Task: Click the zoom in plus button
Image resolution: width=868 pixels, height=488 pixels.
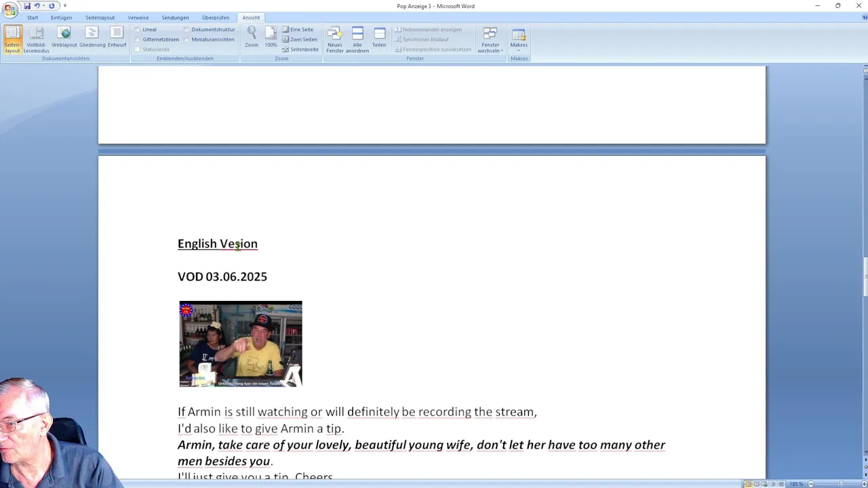Action: pos(864,484)
